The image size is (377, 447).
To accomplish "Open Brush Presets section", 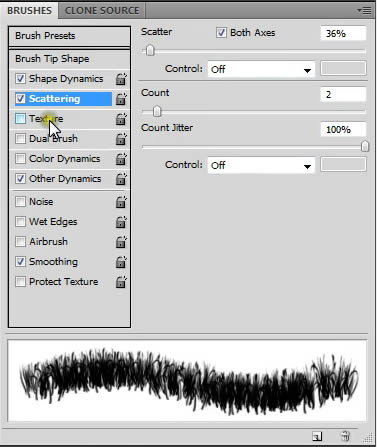I will click(69, 36).
